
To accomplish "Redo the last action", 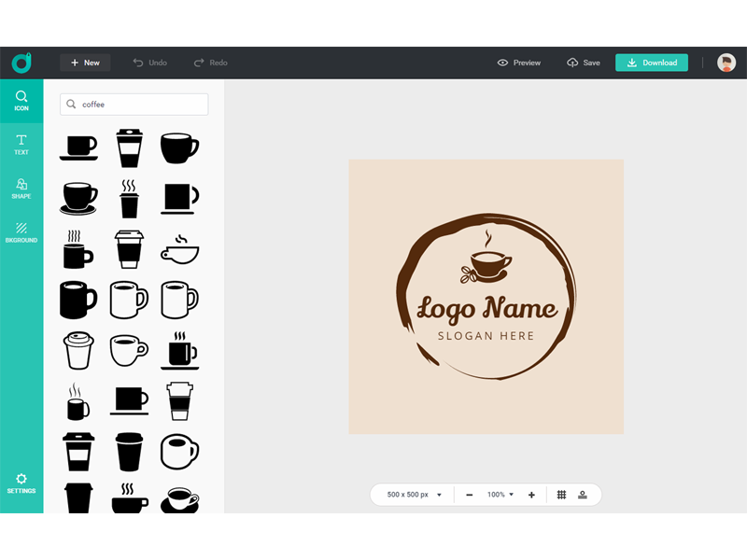I will (x=210, y=63).
